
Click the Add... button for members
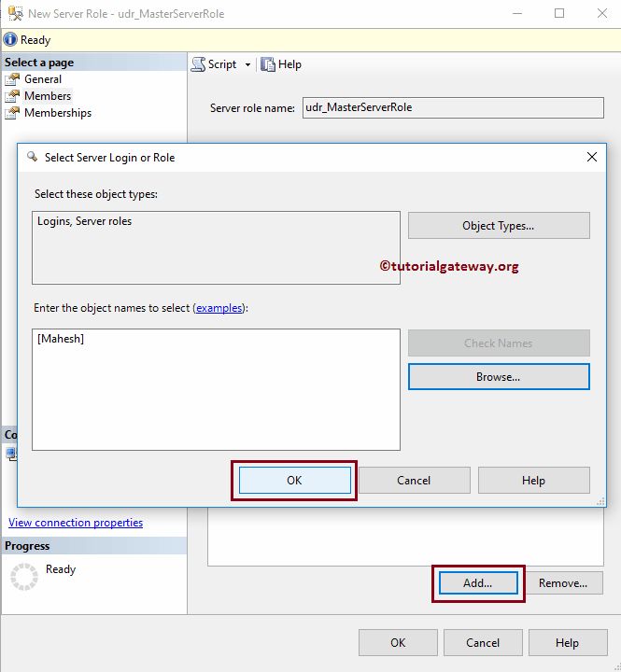coord(478,582)
